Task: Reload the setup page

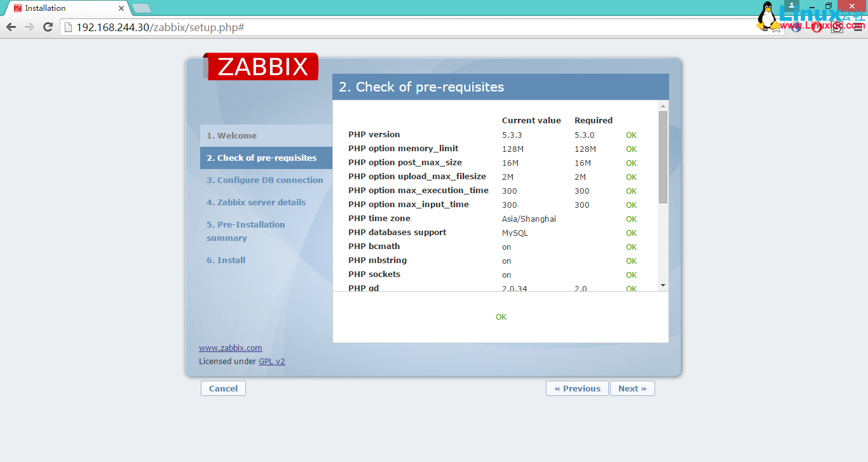Action: click(49, 27)
